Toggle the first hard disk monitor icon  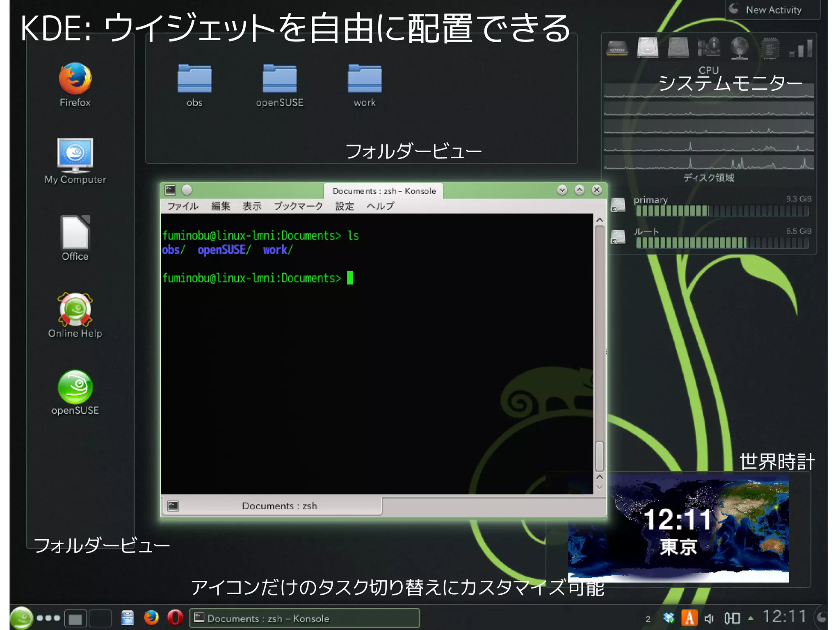pos(648,48)
